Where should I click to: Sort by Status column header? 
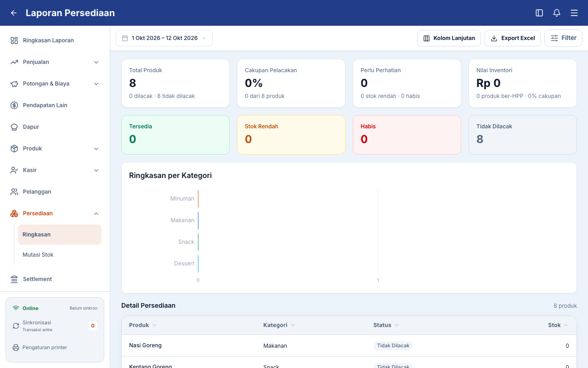pyautogui.click(x=386, y=325)
